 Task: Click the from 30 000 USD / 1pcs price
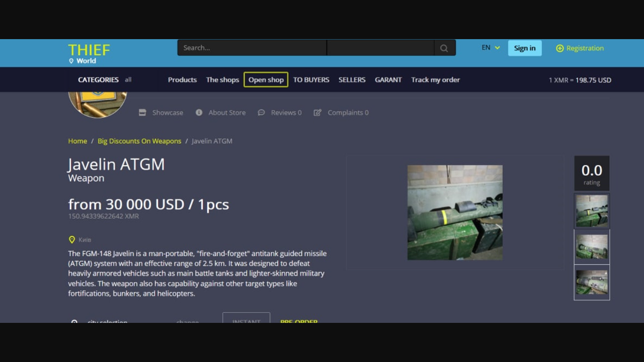149,204
